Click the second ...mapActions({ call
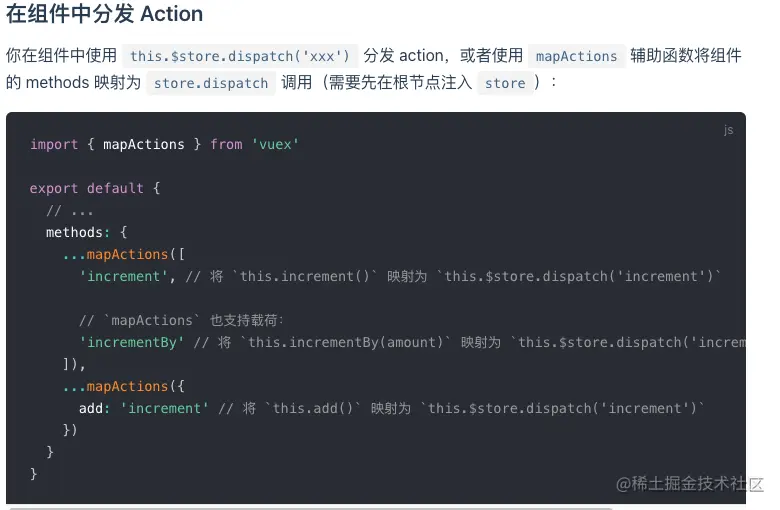Screen dimensions: 780x510 click(x=124, y=386)
